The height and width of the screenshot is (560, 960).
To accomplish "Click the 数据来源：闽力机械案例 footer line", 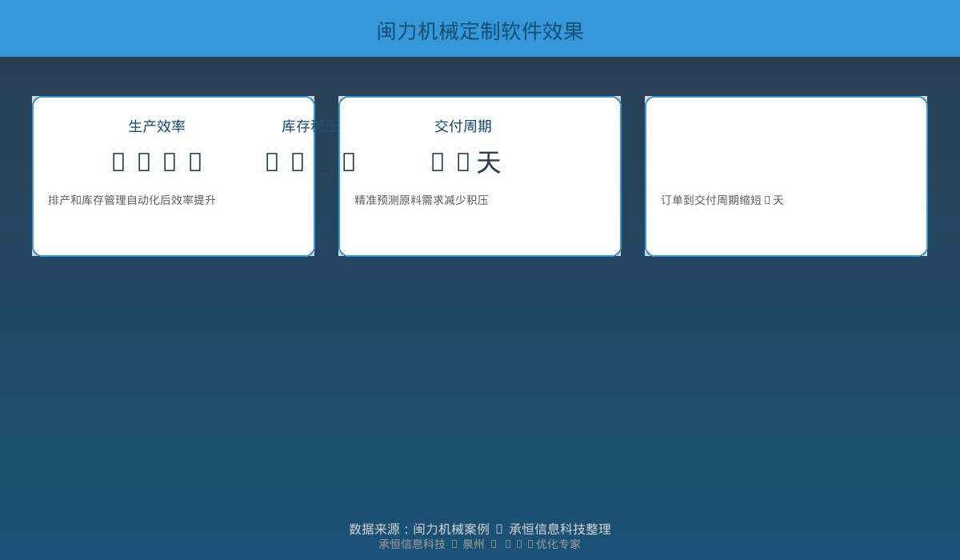I will coord(480,530).
